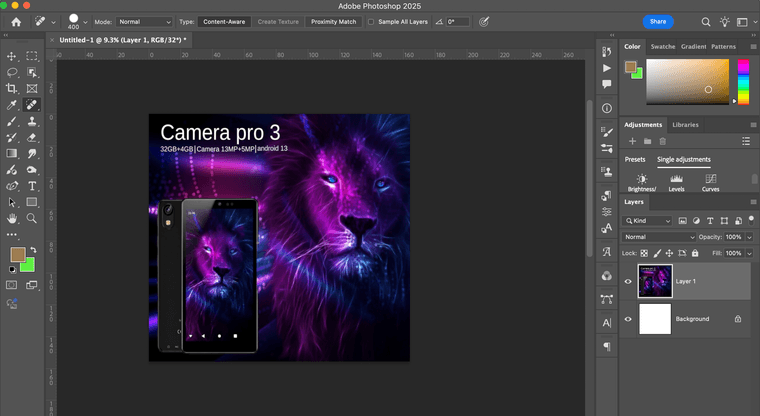Image resolution: width=760 pixels, height=416 pixels.
Task: Select the Untitled-1 document tab
Action: tap(123, 40)
